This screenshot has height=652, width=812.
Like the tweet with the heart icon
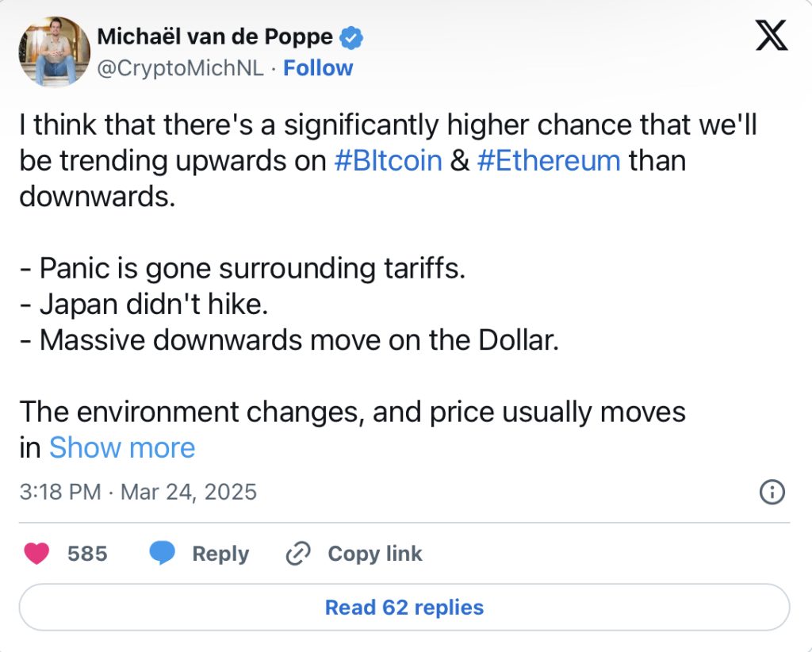pyautogui.click(x=36, y=554)
